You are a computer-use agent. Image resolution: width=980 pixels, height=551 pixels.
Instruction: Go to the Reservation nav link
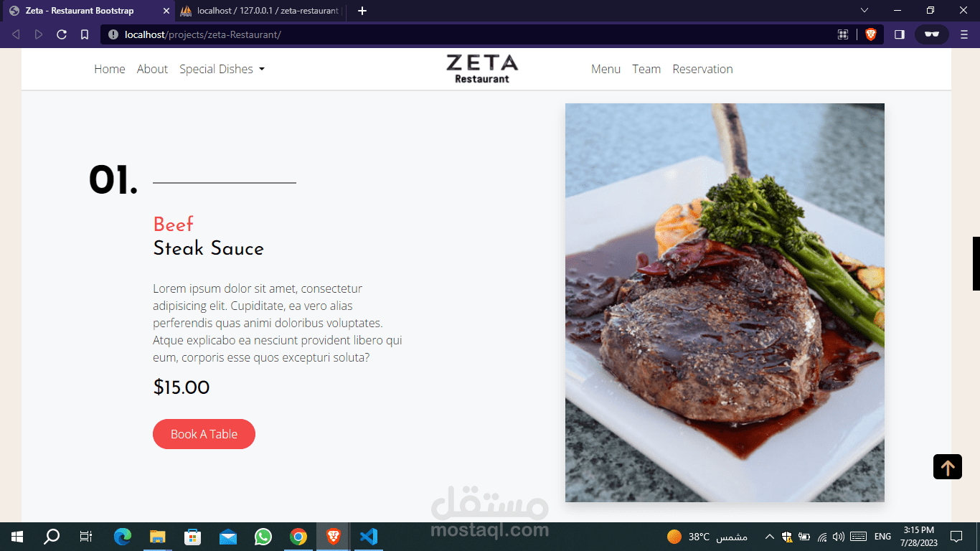[702, 69]
